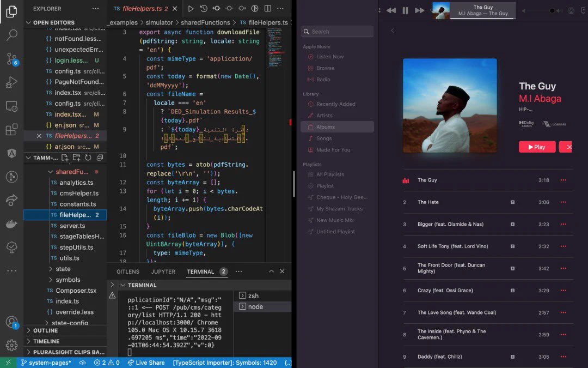The width and height of the screenshot is (588, 368).
Task: Skip to previous track in Music
Action: point(391,10)
